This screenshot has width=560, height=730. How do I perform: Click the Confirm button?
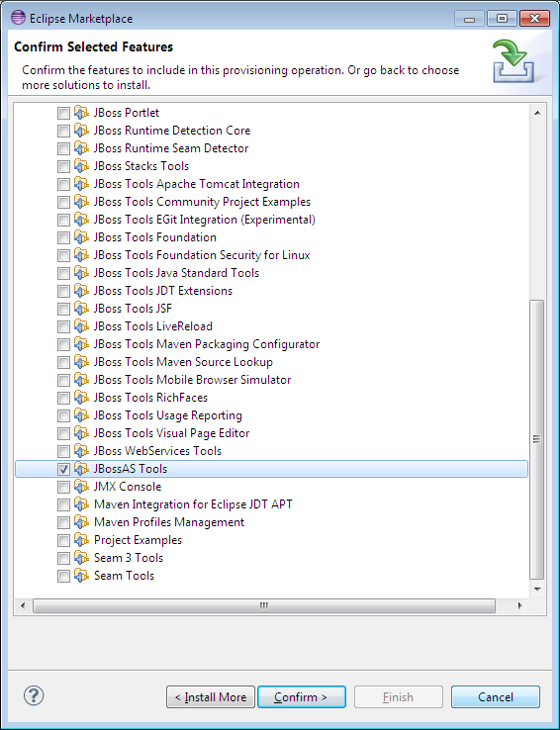point(302,697)
